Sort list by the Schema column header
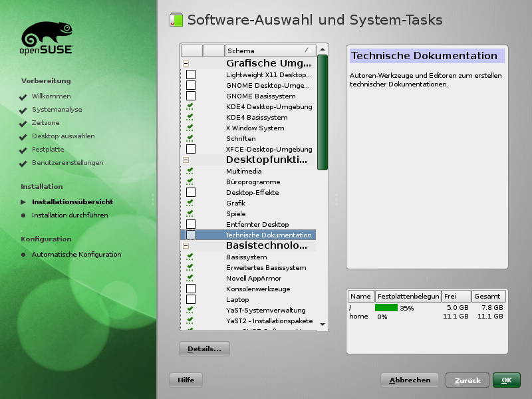This screenshot has width=532, height=399. click(270, 51)
